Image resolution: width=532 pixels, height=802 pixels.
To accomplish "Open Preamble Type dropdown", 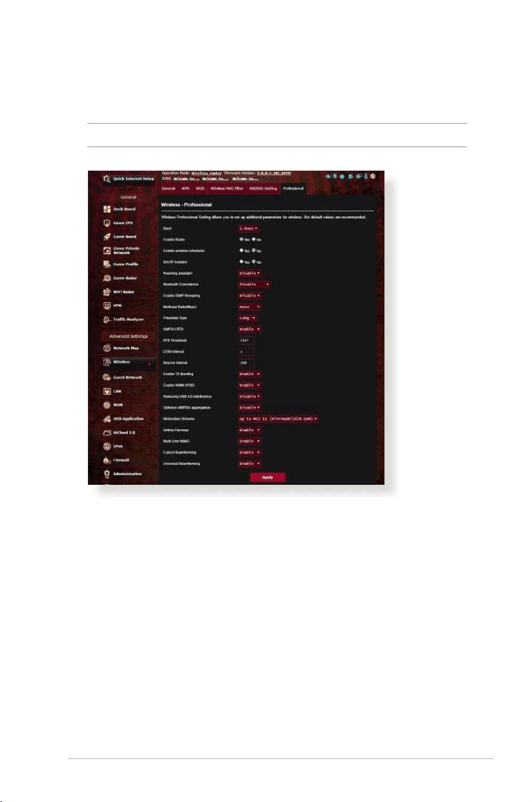I will (x=248, y=318).
